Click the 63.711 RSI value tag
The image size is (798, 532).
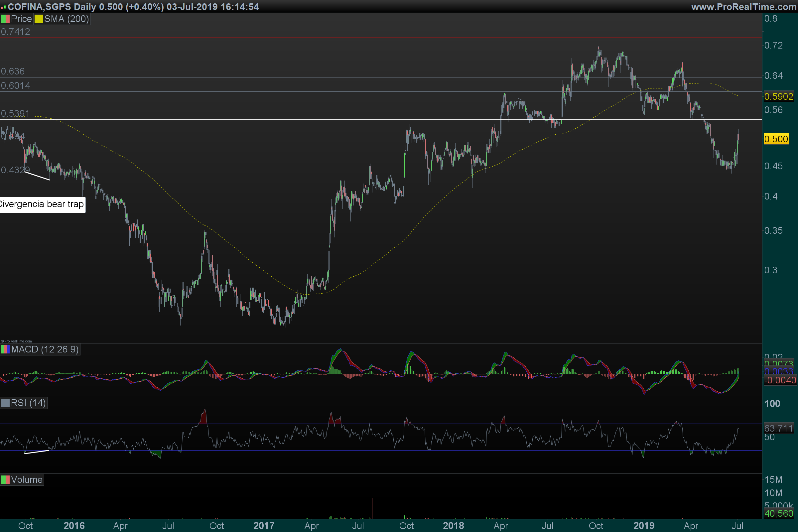[778, 428]
